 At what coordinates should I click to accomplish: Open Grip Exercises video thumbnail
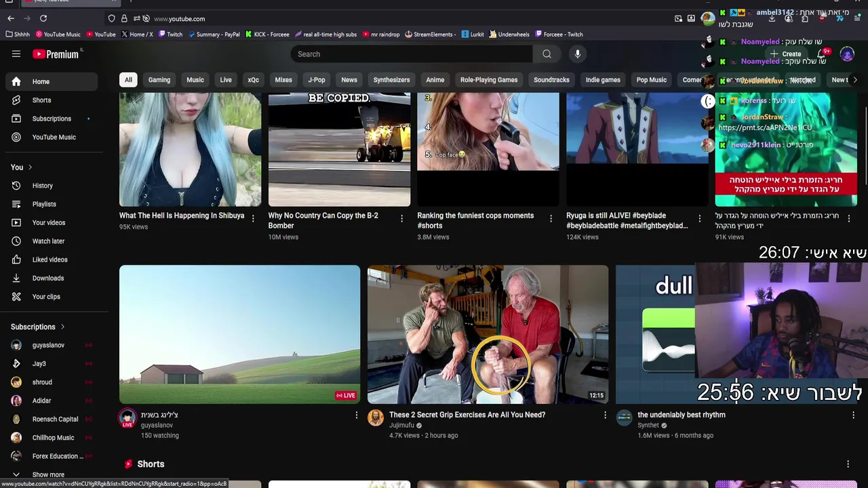click(x=488, y=334)
